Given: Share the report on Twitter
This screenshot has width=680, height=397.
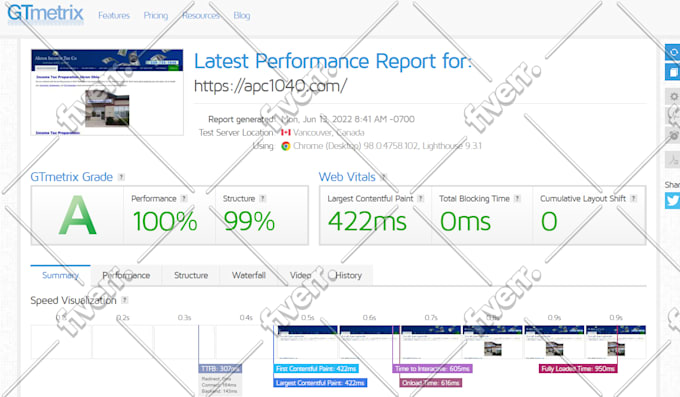Looking at the screenshot, I should click(x=673, y=200).
